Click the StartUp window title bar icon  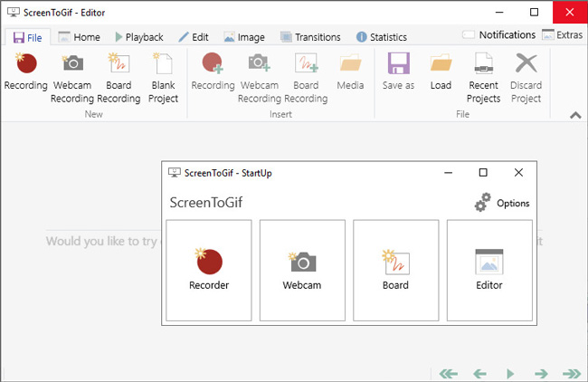(x=175, y=173)
